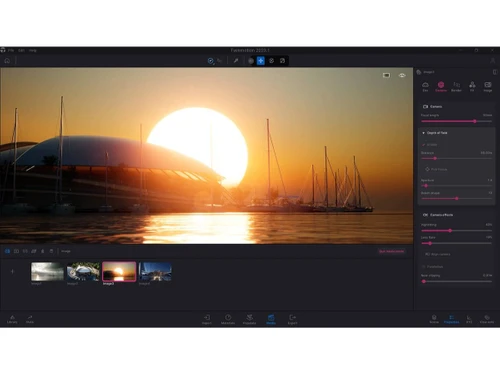Open the XYZ transform panel
500x375 pixels.
(x=469, y=319)
